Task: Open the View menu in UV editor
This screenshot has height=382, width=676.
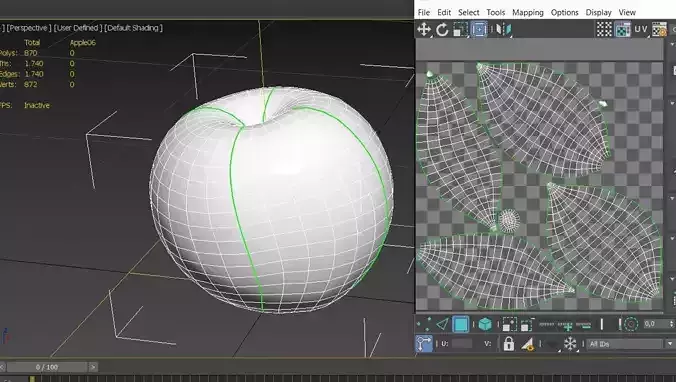Action: (x=627, y=13)
